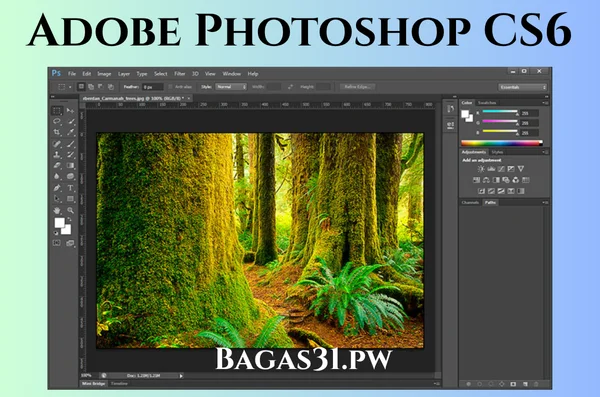Enable New selection mode in options bar
600x397 pixels.
[x=81, y=87]
